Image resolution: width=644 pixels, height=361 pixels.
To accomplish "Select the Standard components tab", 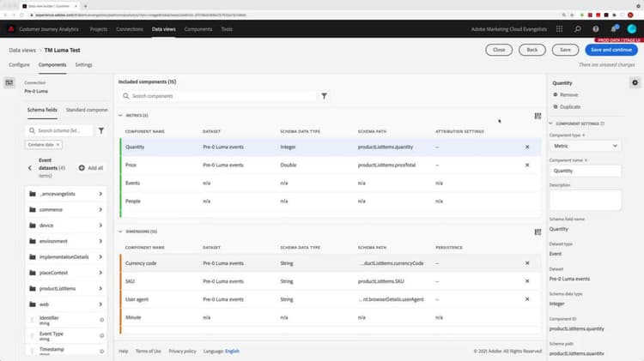I will [87, 110].
